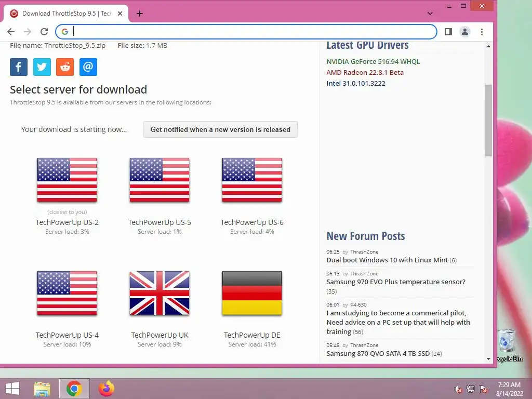The image size is (532, 399).
Task: Open a new browser tab
Action: tap(139, 14)
